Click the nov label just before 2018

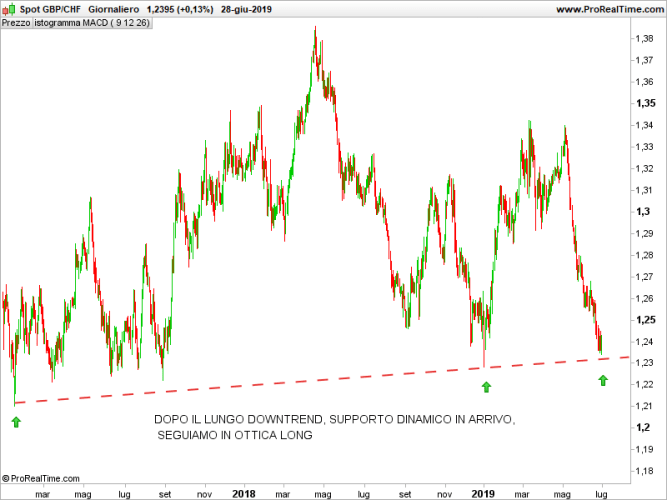click(x=205, y=494)
